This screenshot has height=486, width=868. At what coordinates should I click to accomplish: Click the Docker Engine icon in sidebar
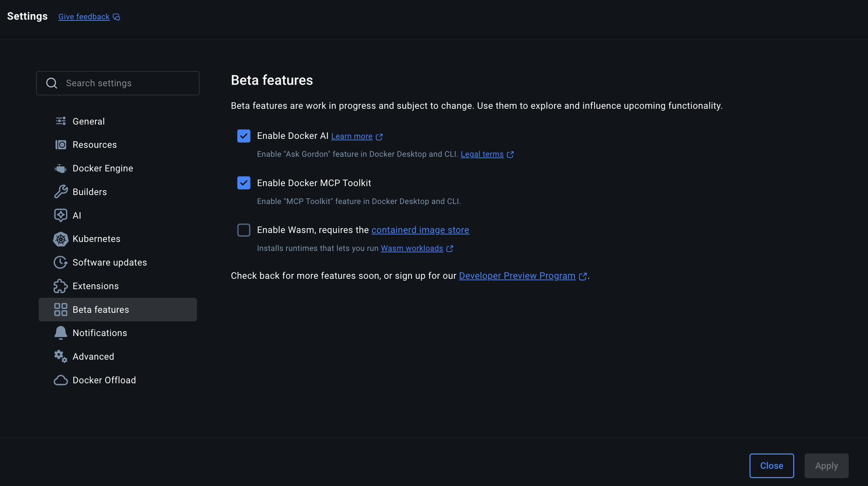(61, 169)
